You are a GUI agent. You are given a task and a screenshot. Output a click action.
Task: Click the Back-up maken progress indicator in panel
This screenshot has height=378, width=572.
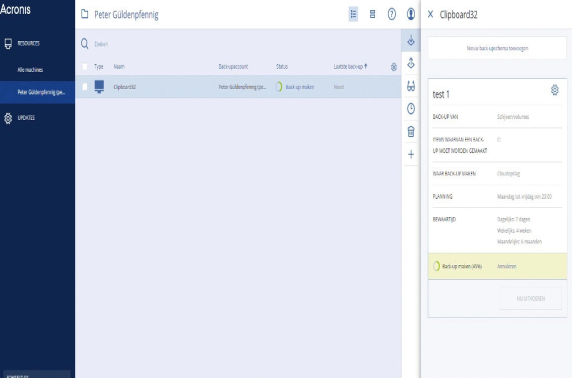pyautogui.click(x=457, y=266)
